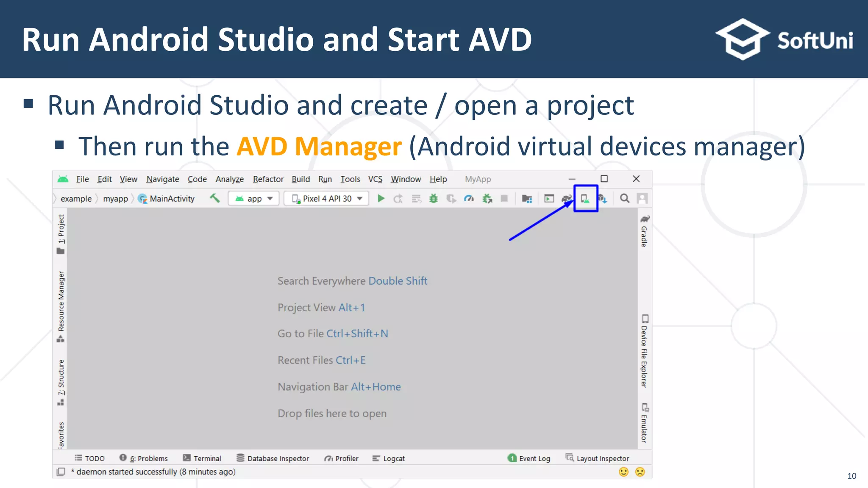Open the Terminal tool window
This screenshot has width=868, height=488.
click(202, 458)
